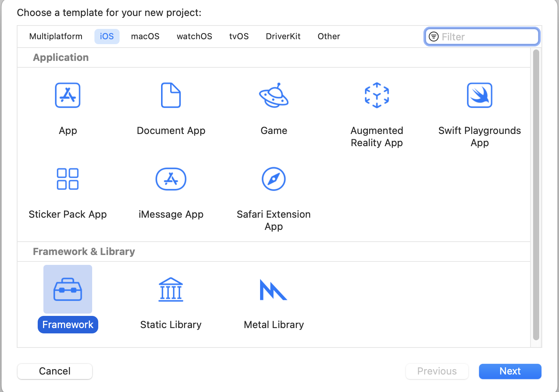Screen dimensions: 559x392
Task: Click the "Game" template label
Action: [x=274, y=131]
